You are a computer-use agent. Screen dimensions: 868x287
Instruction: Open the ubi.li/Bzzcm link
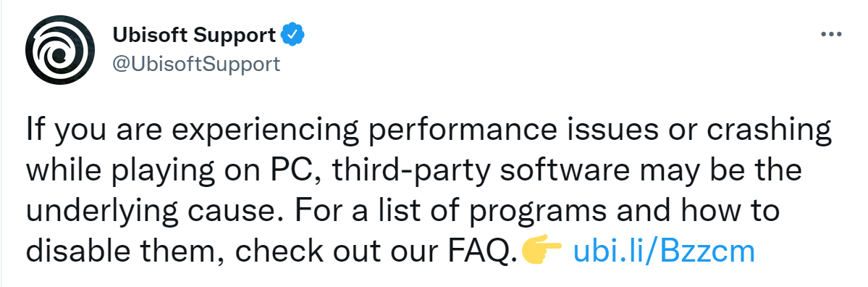click(x=665, y=251)
